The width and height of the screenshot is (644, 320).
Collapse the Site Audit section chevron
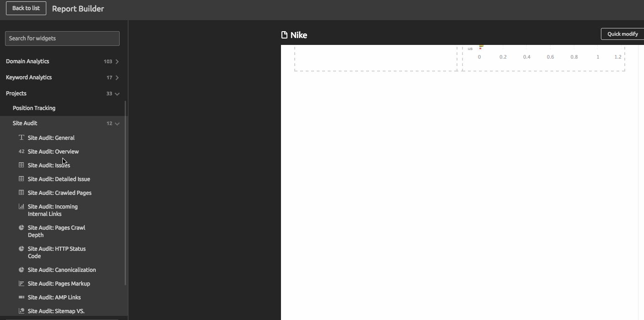coord(117,123)
